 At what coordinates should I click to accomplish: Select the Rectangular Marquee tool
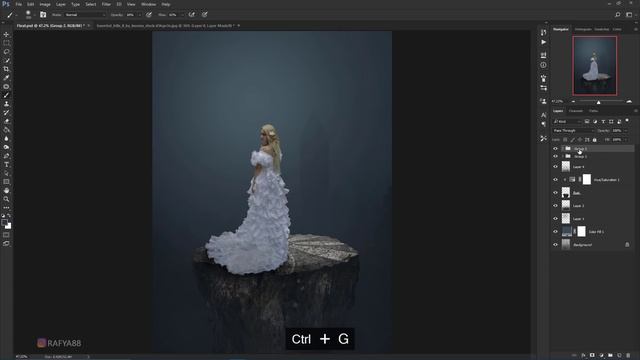click(x=6, y=43)
